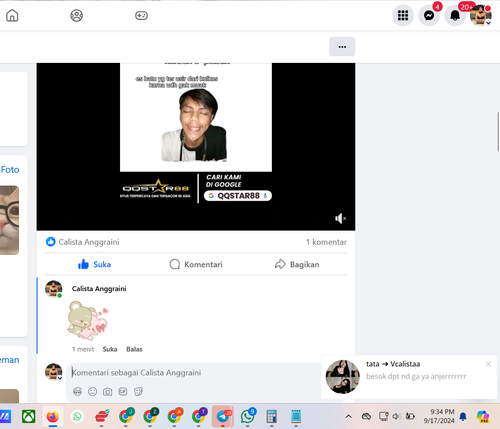This screenshot has width=500, height=429.
Task: Open Notepad in the taskbar
Action: tap(296, 416)
